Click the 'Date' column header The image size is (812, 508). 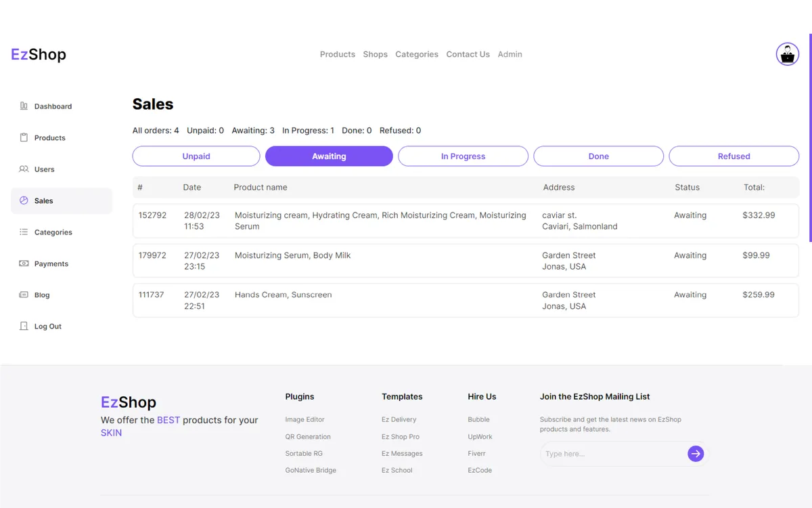[191, 187]
